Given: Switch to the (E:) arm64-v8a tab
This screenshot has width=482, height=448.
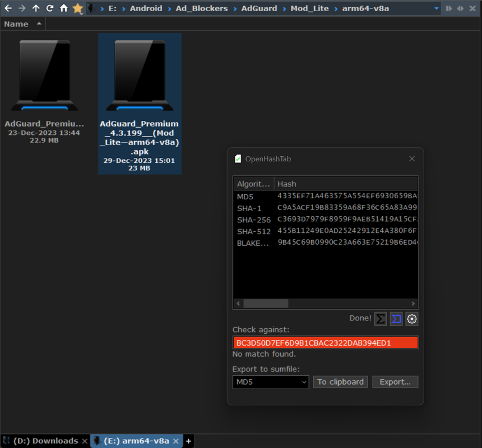Looking at the screenshot, I should click(136, 441).
